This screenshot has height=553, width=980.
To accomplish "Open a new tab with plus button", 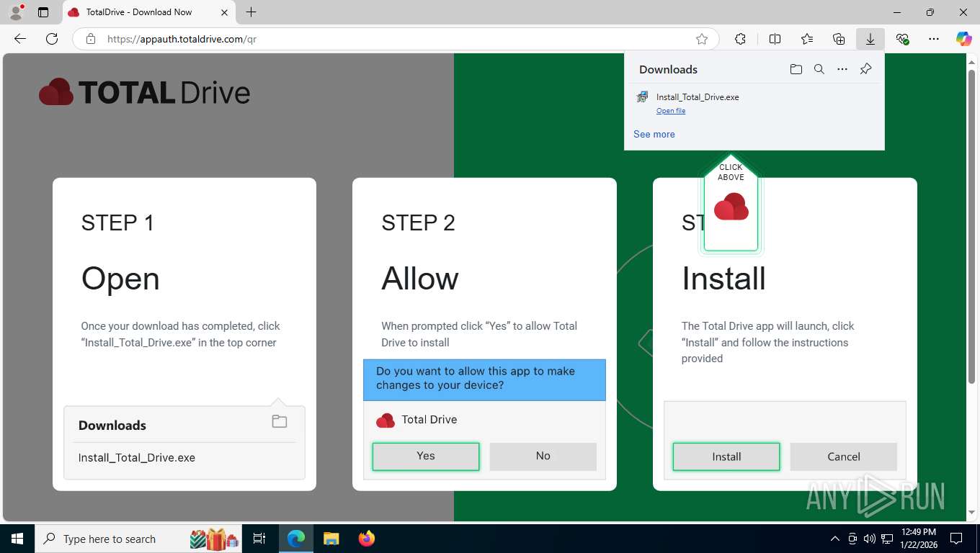I will click(x=251, y=12).
